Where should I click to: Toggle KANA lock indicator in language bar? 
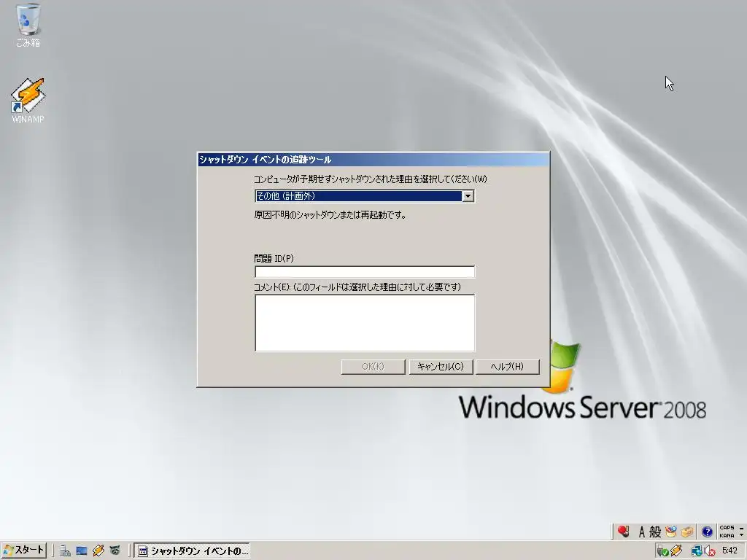(x=727, y=535)
